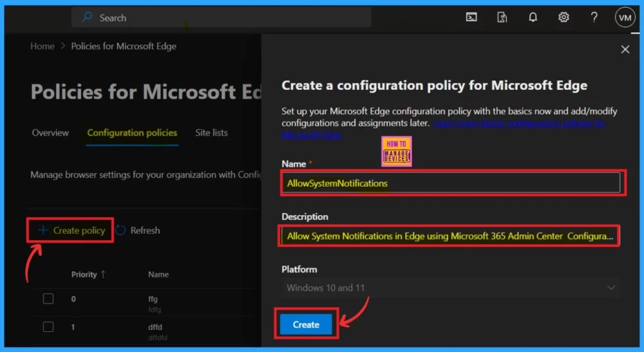Viewport: 644px width, 352px height.
Task: Switch to the Overview tab
Action: click(50, 133)
